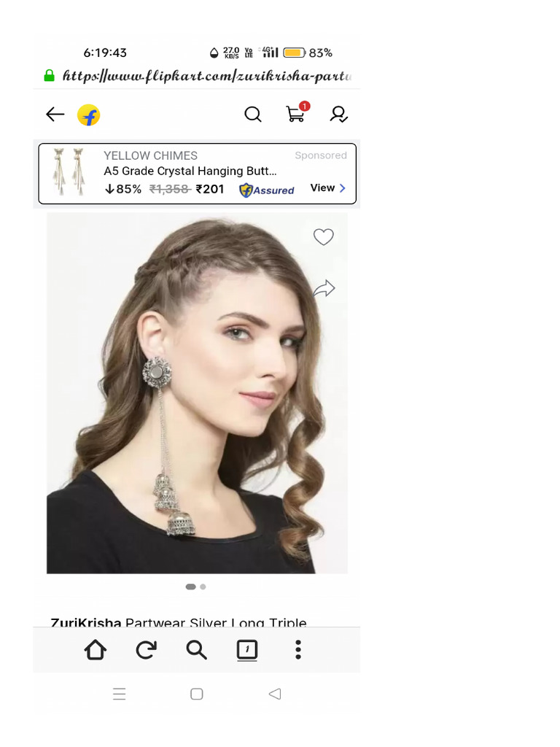Open the browser three-dot menu
The image size is (560, 747).
pos(298,650)
